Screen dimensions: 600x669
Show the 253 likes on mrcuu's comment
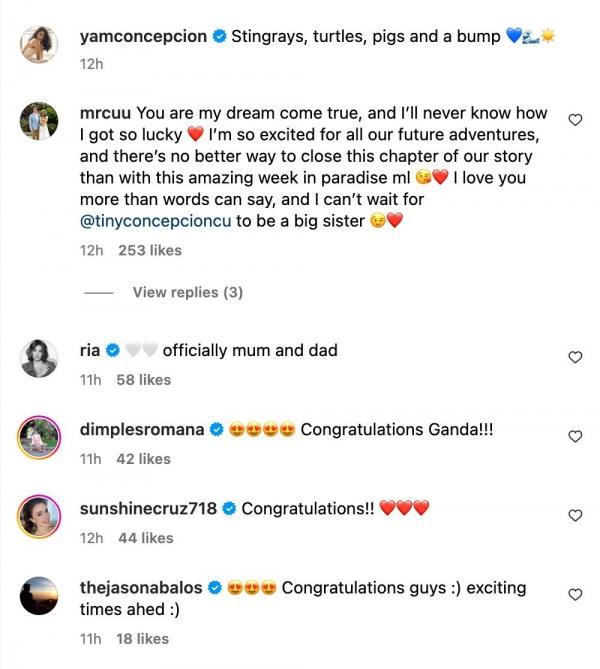coord(150,250)
